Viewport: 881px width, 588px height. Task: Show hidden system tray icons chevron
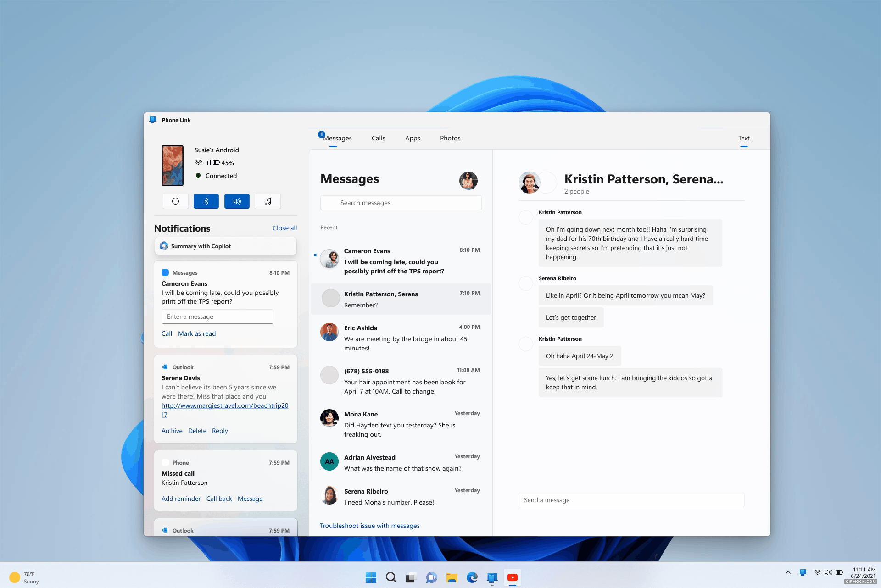click(x=788, y=572)
